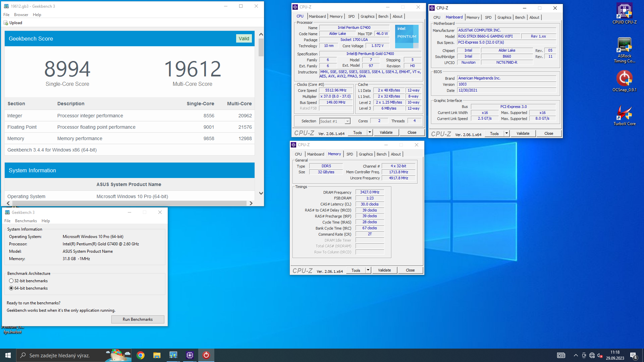
Task: Open the Benchmarks menu in Geekbench 3
Action: (26, 221)
